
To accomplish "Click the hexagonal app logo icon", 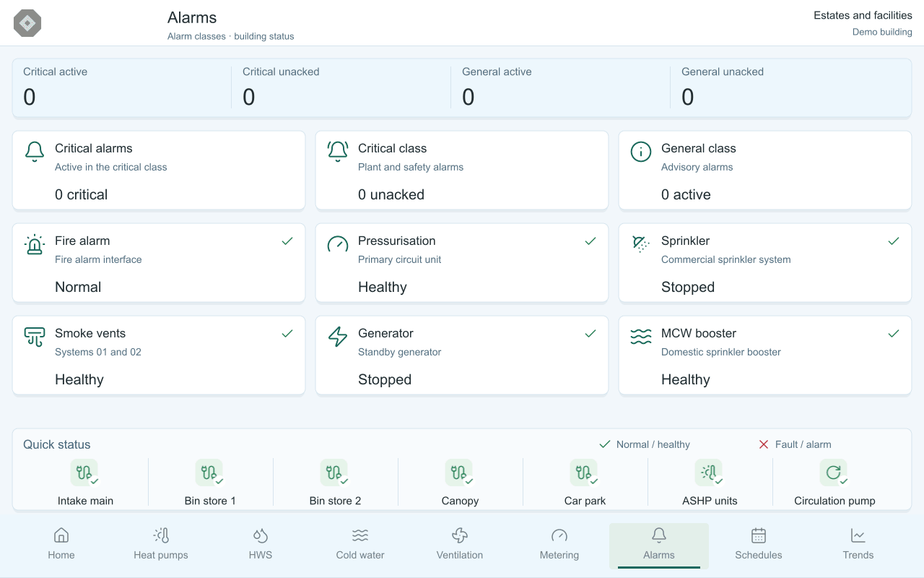I will [27, 23].
